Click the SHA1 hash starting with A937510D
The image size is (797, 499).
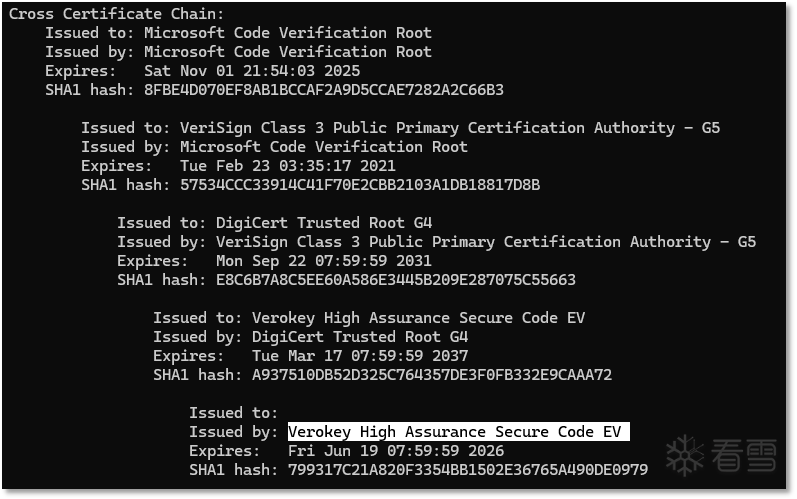tap(431, 375)
